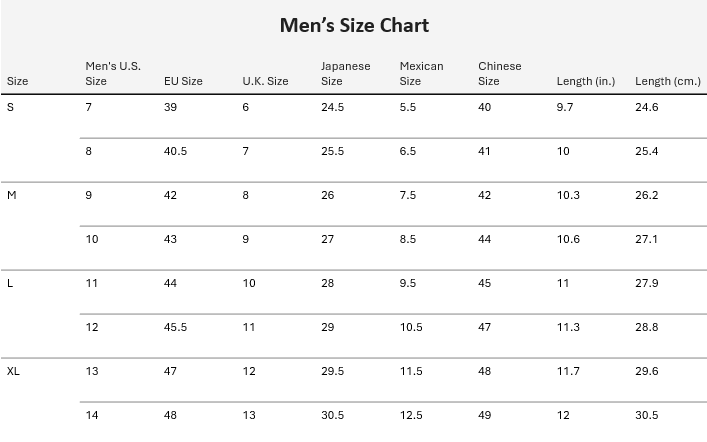Viewport: 707px width, 442px height.
Task: Click the "Men's Size Chart" title
Action: pos(354,25)
